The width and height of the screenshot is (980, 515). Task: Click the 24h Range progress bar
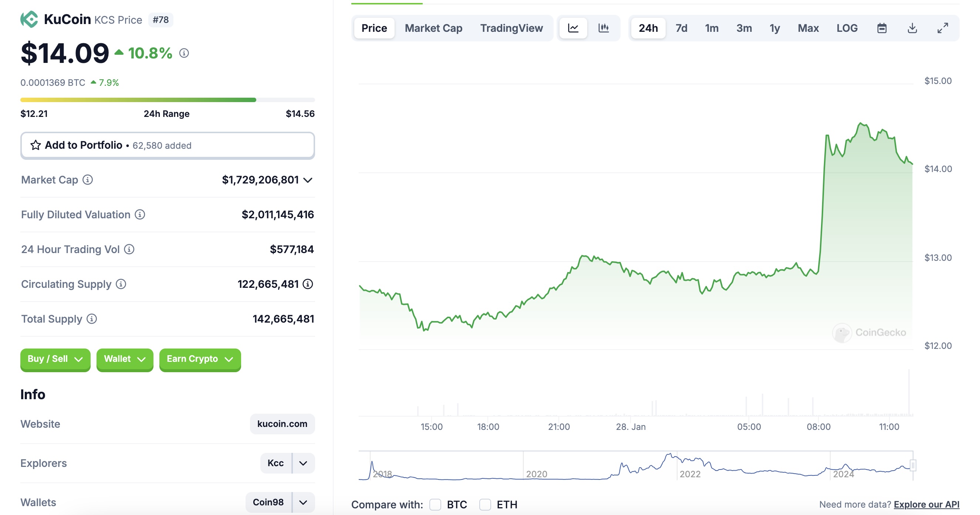168,100
